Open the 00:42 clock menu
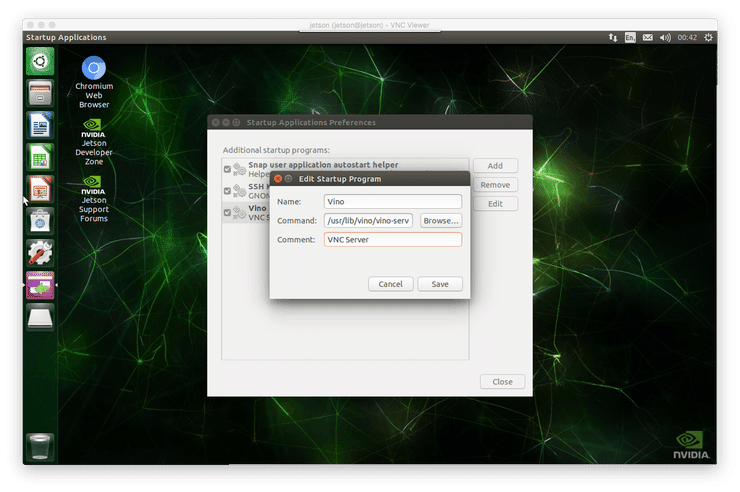Image resolution: width=740 pixels, height=492 pixels. (687, 37)
